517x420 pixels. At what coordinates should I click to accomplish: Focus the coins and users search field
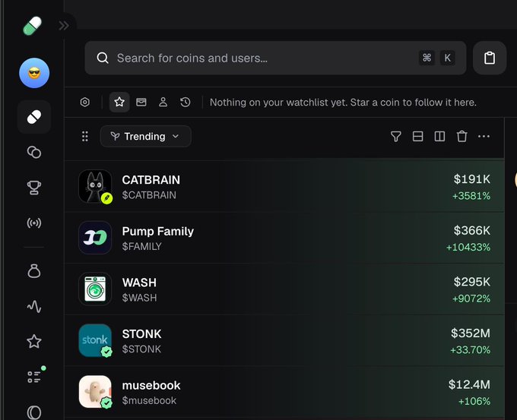pyautogui.click(x=275, y=58)
